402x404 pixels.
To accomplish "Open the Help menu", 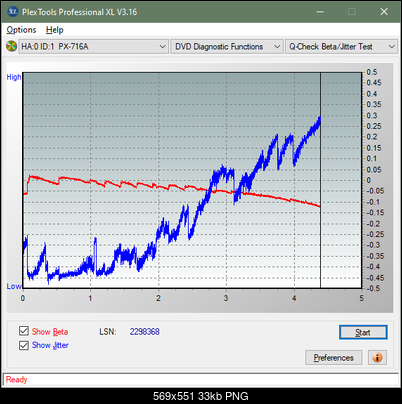I will 55,30.
